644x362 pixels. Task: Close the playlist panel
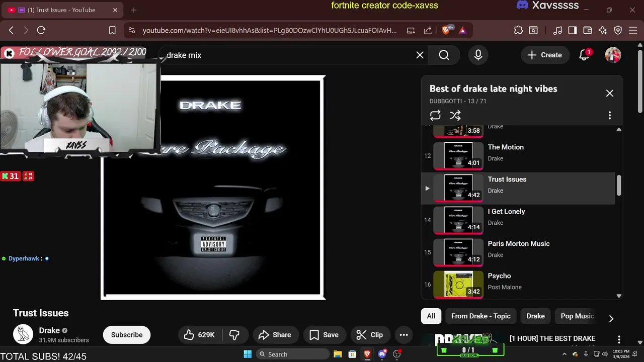coord(609,93)
